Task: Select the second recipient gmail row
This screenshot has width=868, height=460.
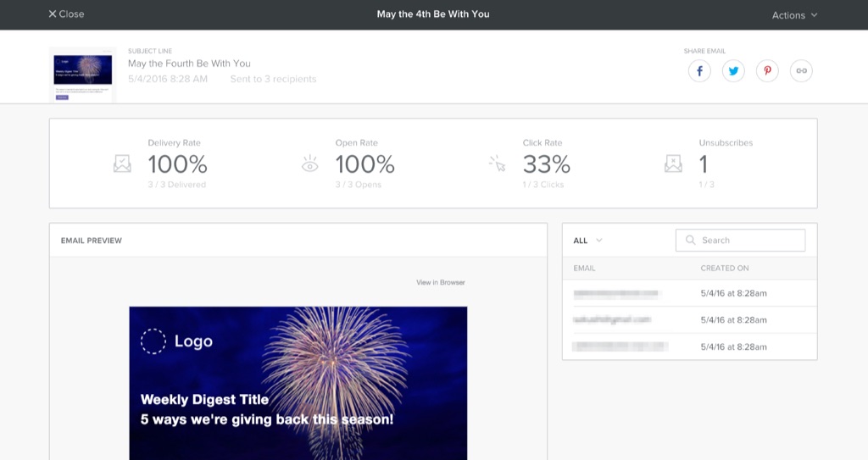Action: tap(690, 320)
